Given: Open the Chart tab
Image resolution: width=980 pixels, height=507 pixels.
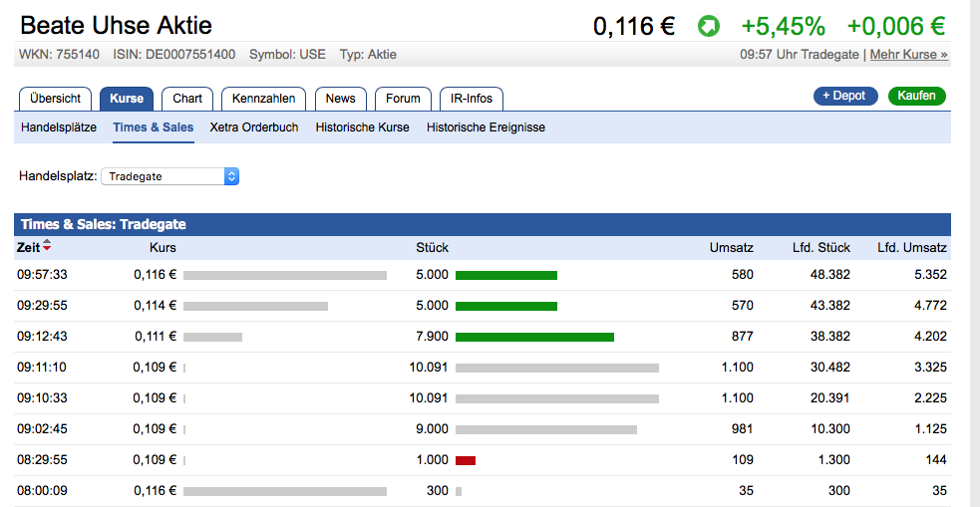Looking at the screenshot, I should click(187, 98).
